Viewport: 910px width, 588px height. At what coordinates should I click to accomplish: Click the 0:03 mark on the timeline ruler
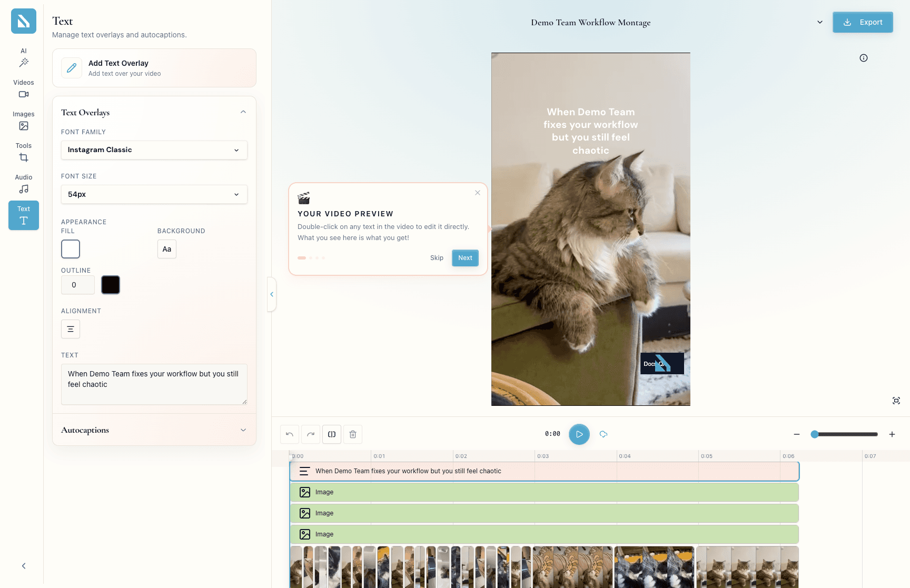point(543,456)
